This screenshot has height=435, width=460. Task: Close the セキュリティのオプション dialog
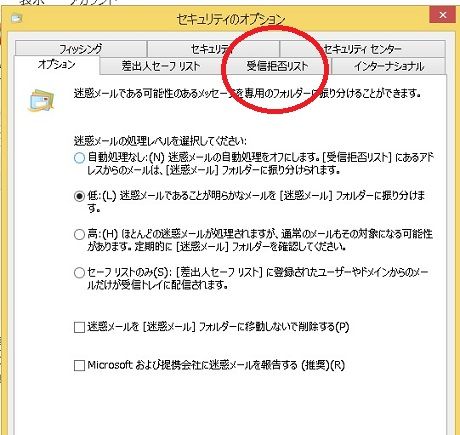[x=442, y=15]
